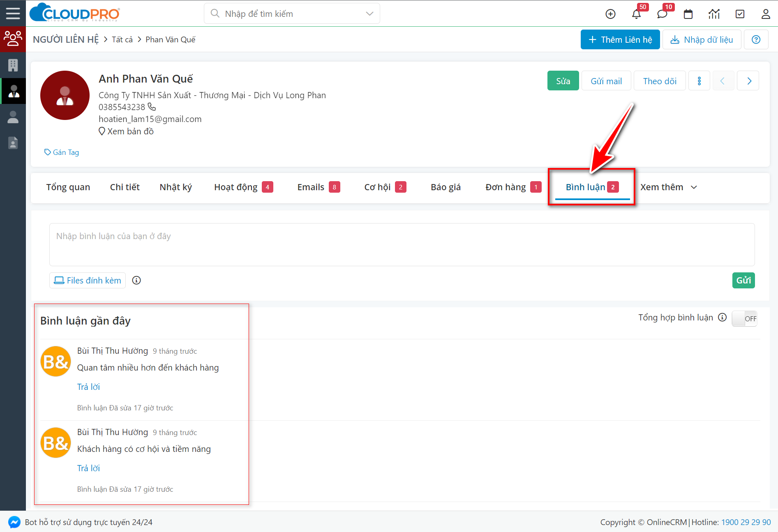Call the phone number via phone icon
778x532 pixels.
(152, 107)
